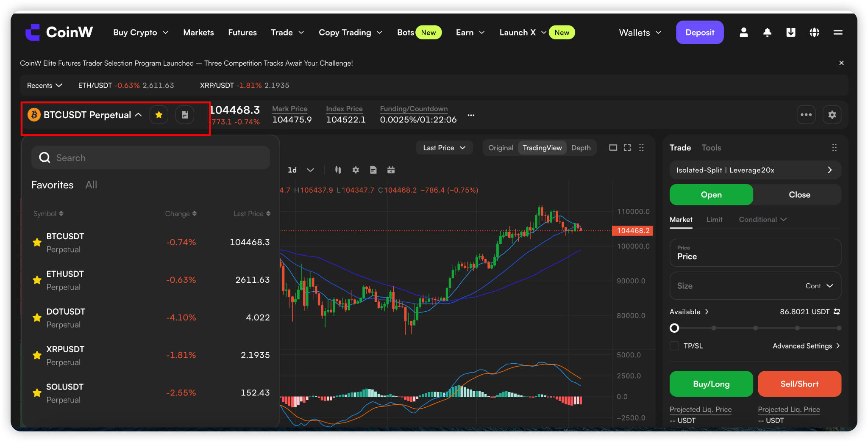The width and height of the screenshot is (868, 442).
Task: Sort the list by Last Price
Action: coord(252,214)
